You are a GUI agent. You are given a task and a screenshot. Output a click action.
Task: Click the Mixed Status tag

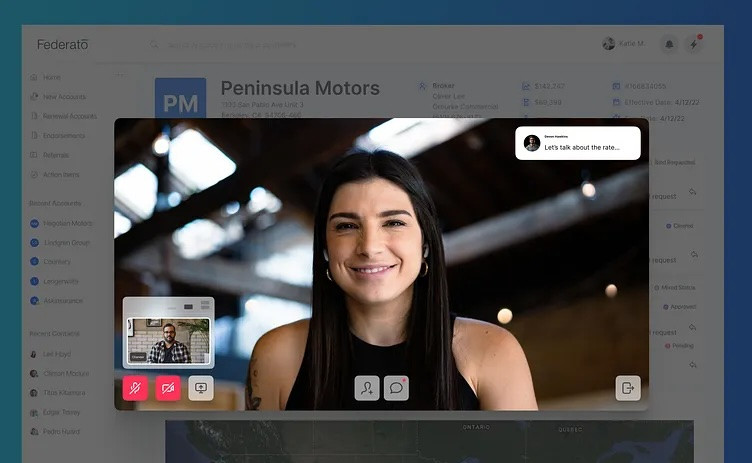coord(675,288)
